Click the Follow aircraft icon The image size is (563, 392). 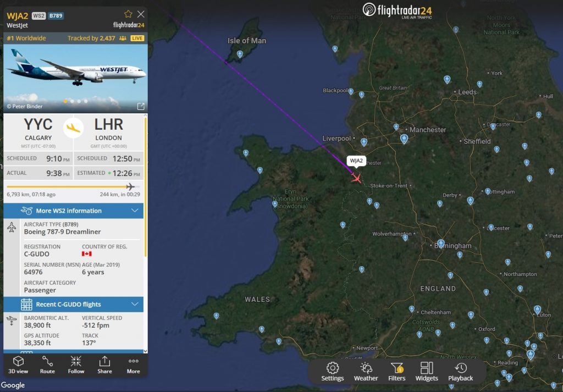pyautogui.click(x=76, y=365)
